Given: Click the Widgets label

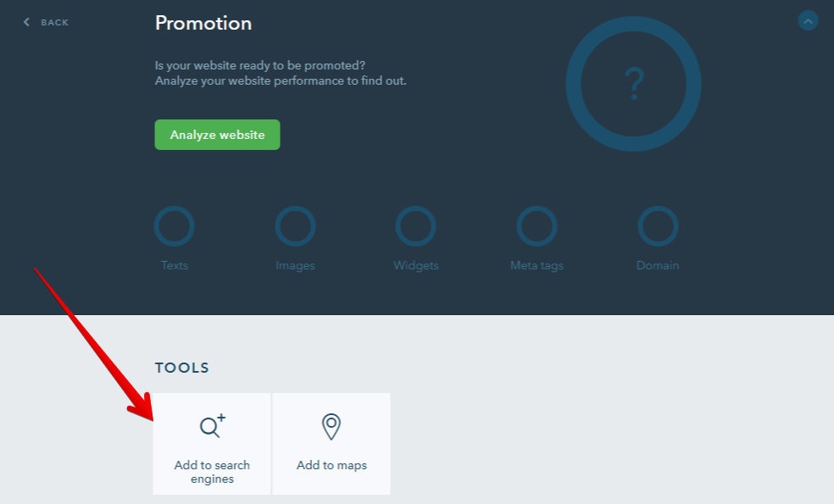Looking at the screenshot, I should tap(416, 265).
